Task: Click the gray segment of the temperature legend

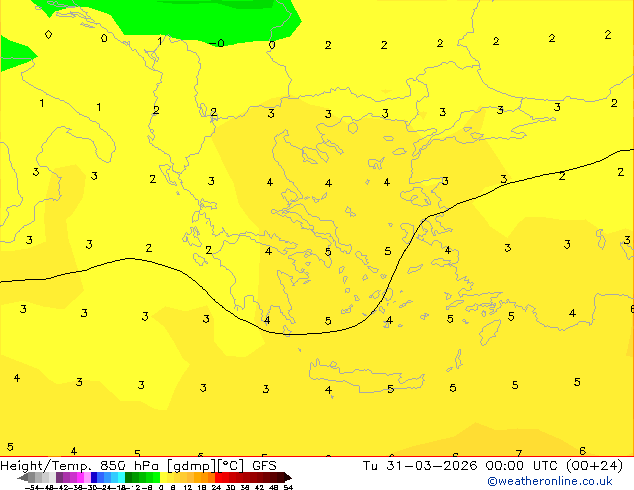Action: 32,477
